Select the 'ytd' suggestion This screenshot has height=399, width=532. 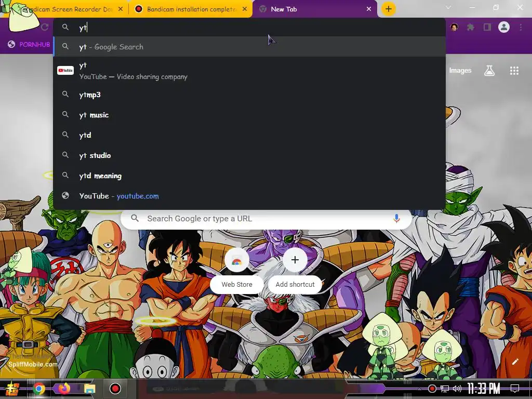pos(249,135)
